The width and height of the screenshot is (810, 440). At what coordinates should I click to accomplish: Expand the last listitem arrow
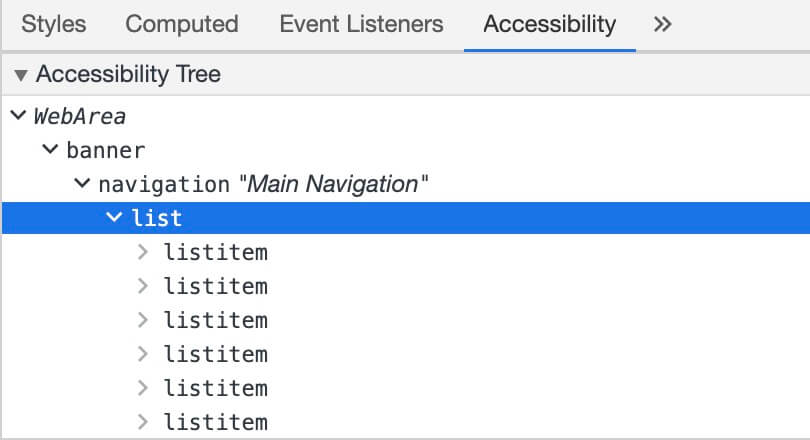point(143,422)
